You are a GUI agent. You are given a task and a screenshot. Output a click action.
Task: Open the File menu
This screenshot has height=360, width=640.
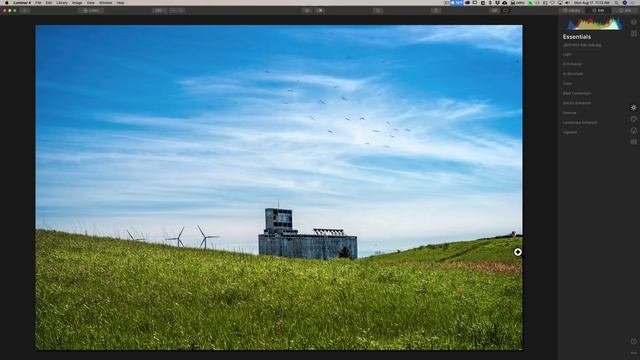tap(38, 2)
